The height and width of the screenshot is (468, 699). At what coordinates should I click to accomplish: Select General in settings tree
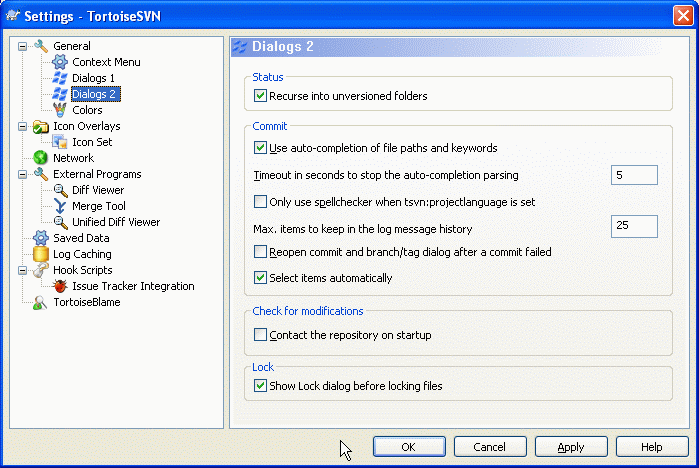click(72, 46)
